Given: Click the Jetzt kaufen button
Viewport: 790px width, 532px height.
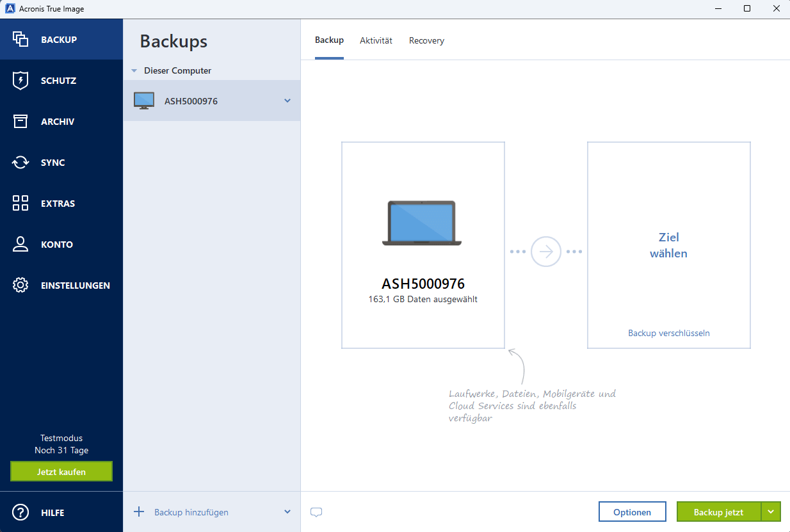Looking at the screenshot, I should (x=61, y=471).
